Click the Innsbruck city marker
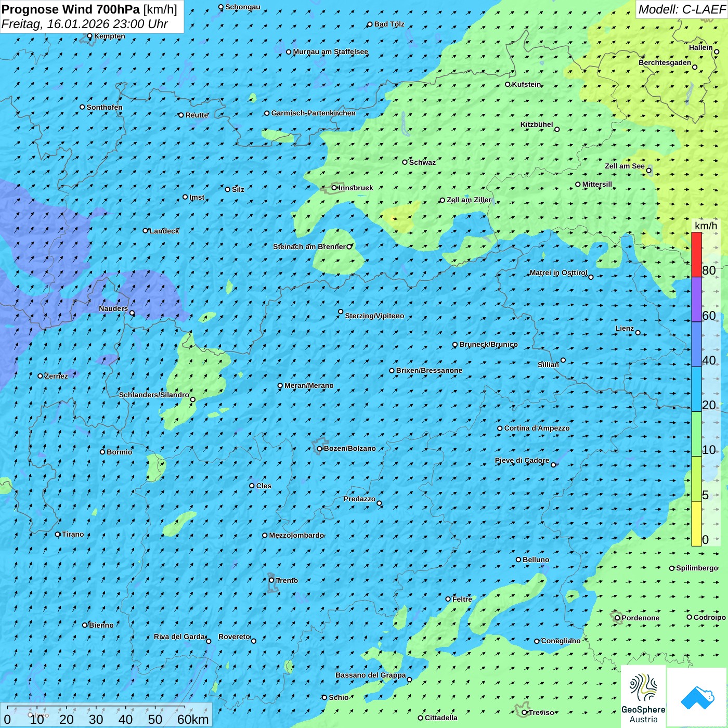Screen dimensions: 728x728 coord(334,188)
